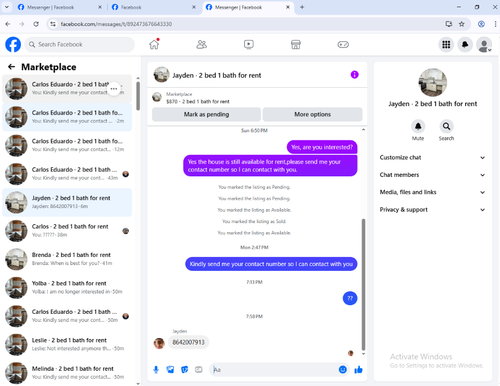Mute the Jayden conversation
Image resolution: width=500 pixels, height=386 pixels.
418,127
